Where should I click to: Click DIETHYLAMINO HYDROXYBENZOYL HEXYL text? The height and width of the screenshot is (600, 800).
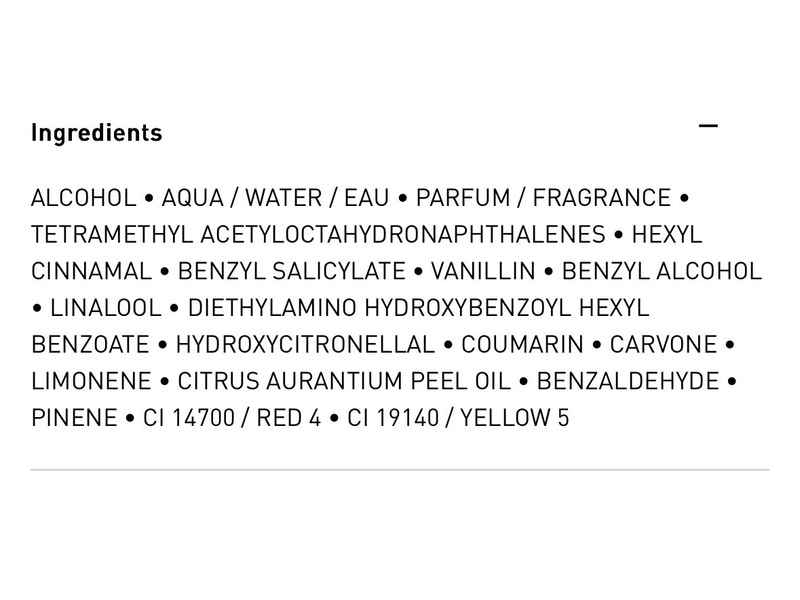click(x=418, y=308)
